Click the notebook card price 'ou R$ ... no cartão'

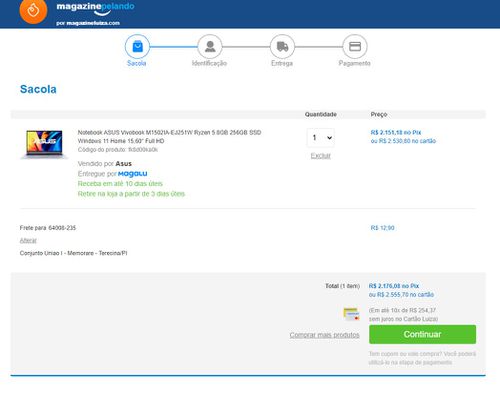403,141
